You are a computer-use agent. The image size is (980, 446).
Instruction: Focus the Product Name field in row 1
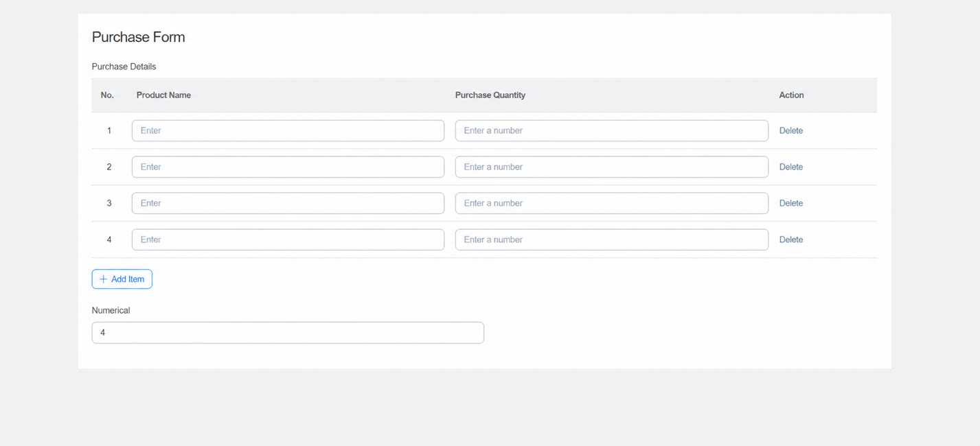288,130
